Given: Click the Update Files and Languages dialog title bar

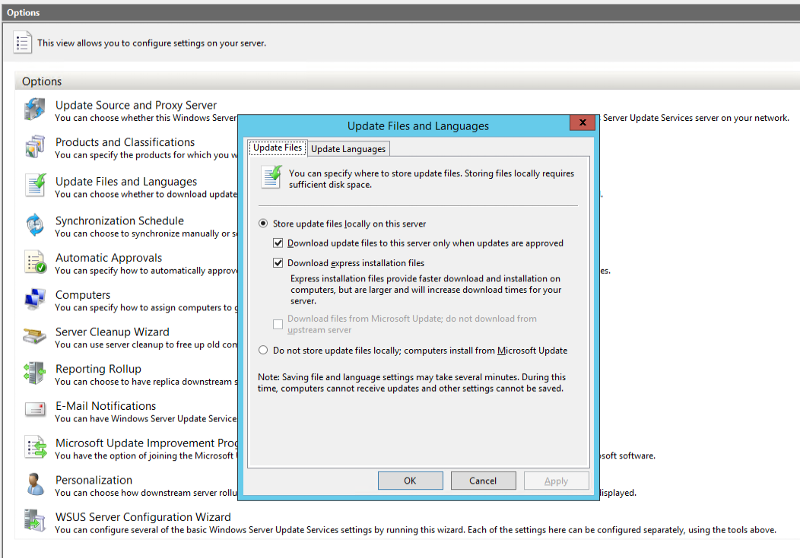Looking at the screenshot, I should (417, 125).
